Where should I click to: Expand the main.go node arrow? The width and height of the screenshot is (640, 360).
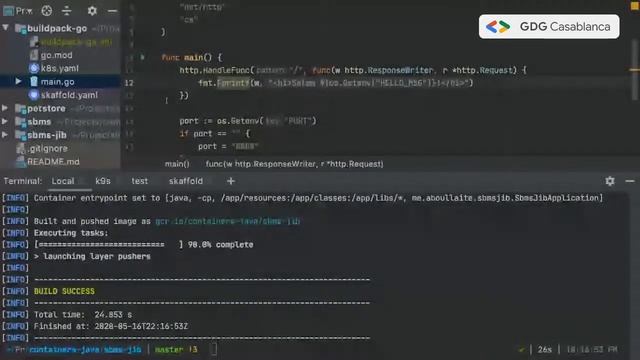18,81
